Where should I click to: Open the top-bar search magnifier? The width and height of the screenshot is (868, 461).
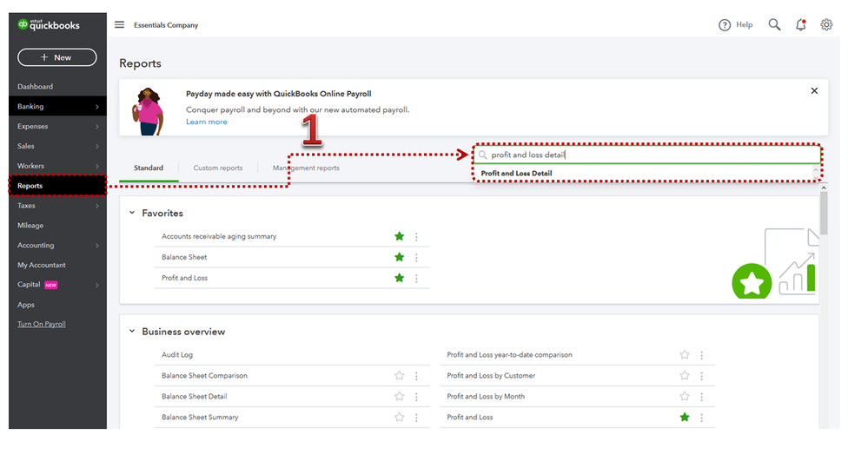tap(774, 25)
